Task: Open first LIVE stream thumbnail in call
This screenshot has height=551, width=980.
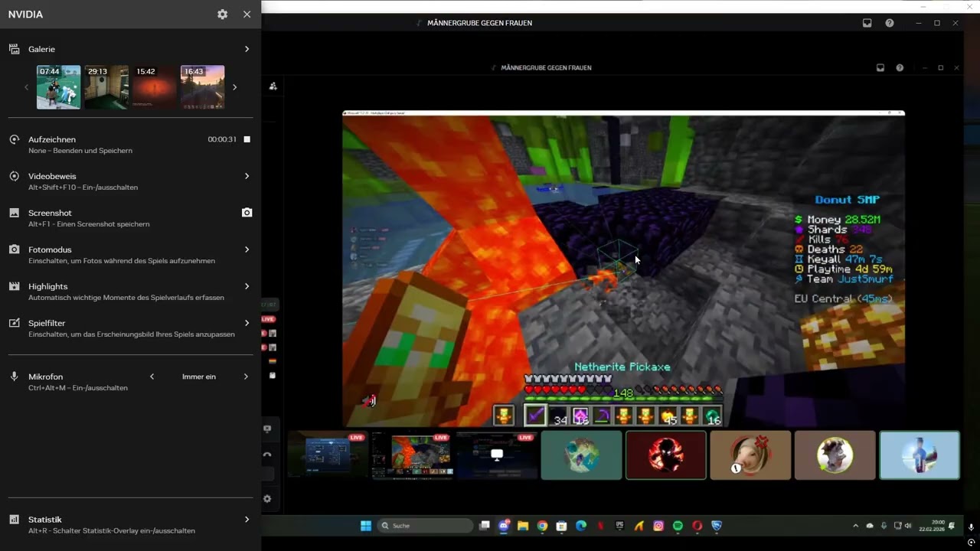Action: click(328, 455)
